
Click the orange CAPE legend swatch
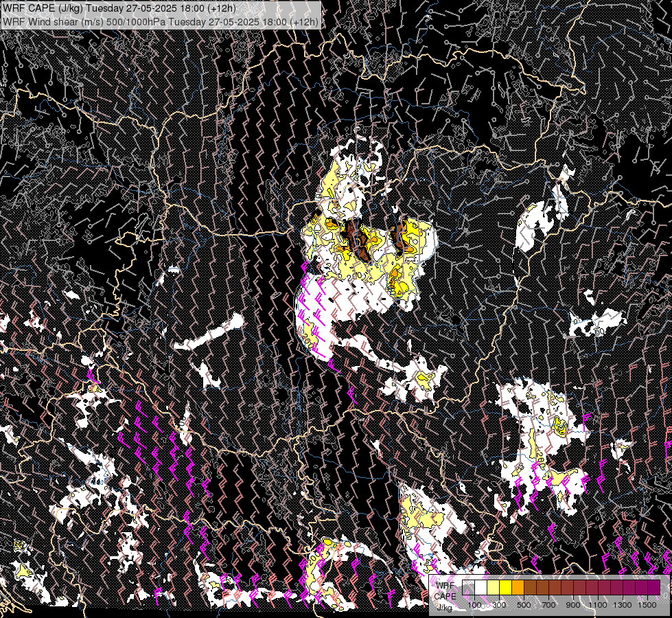tap(518, 588)
